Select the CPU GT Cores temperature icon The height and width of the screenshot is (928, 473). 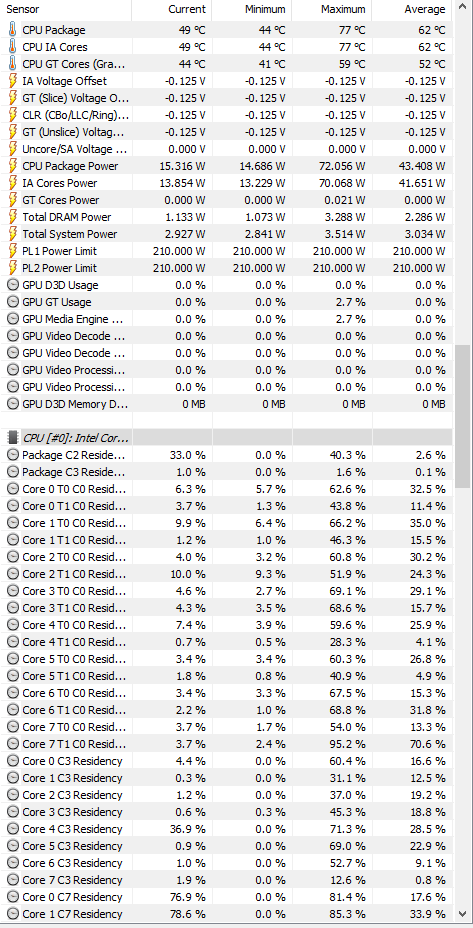pos(12,64)
